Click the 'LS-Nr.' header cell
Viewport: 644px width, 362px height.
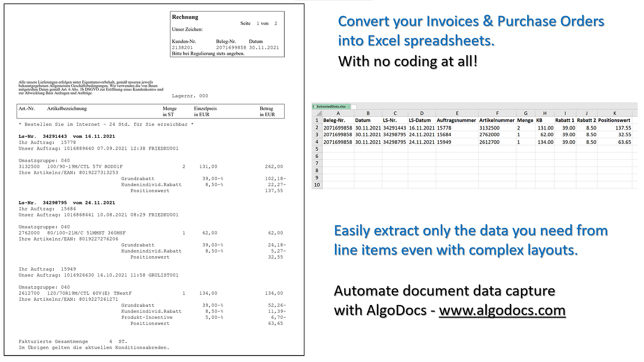coord(395,120)
